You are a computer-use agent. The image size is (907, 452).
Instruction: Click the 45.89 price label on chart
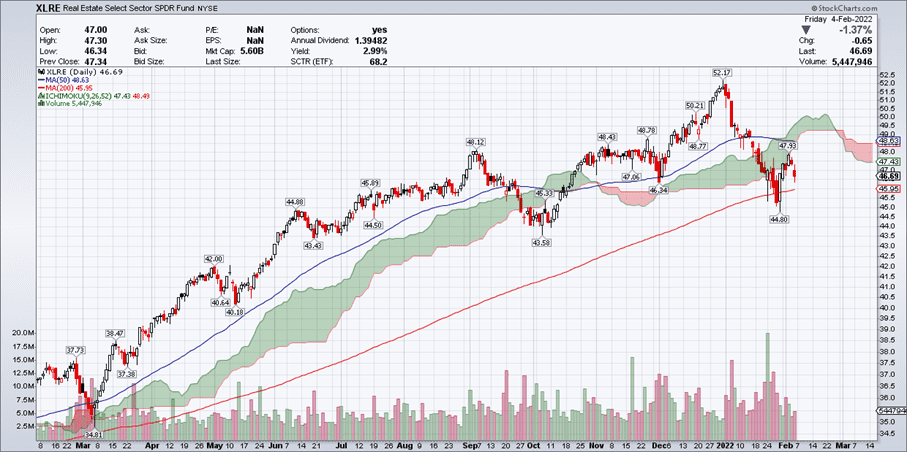370,182
